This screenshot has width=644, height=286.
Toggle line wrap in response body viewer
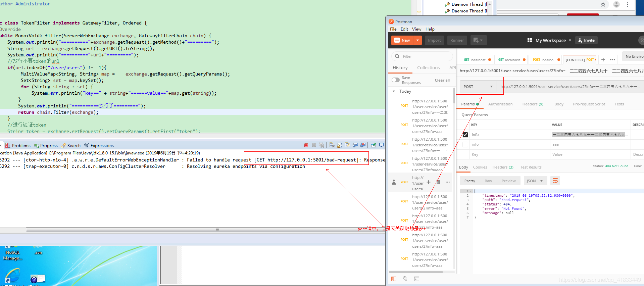click(555, 181)
